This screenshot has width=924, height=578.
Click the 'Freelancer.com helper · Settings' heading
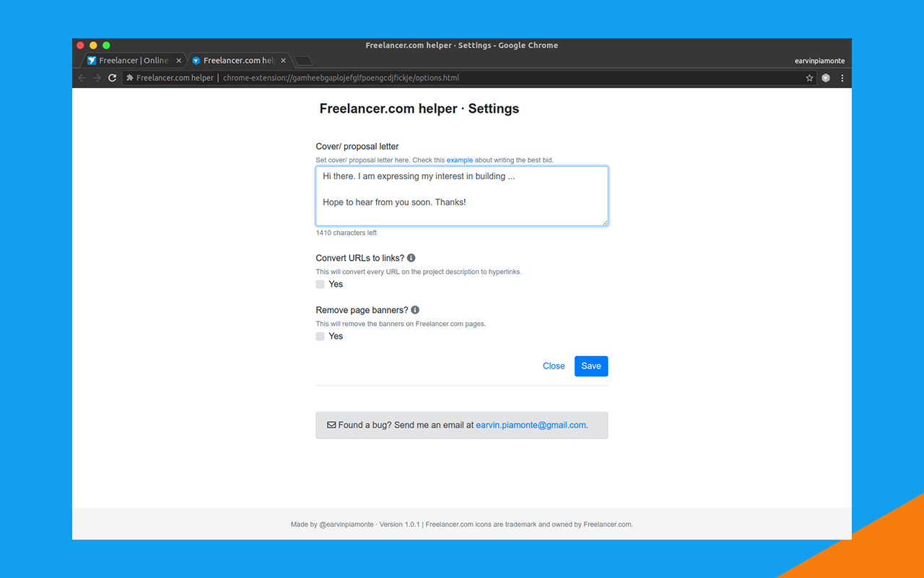coord(419,109)
